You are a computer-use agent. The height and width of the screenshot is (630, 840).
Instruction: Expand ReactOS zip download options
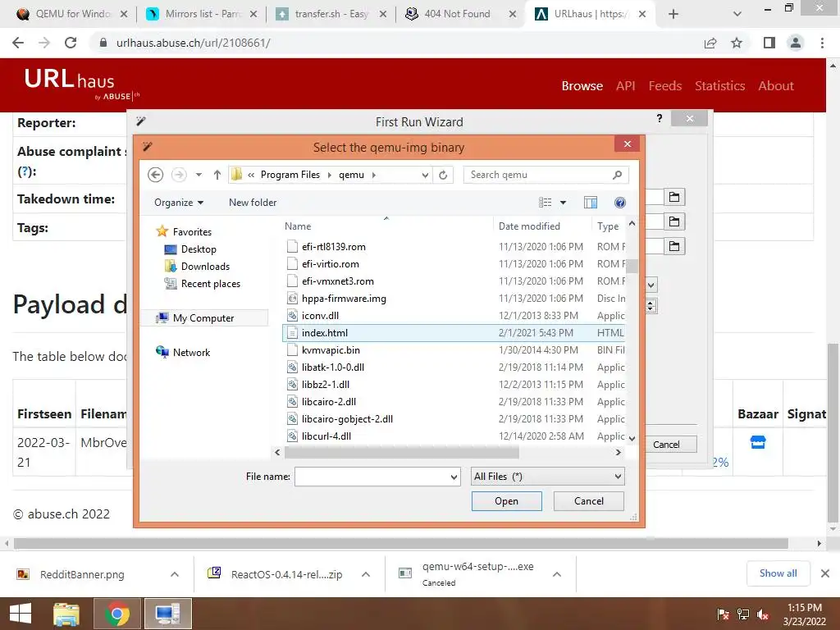click(366, 574)
